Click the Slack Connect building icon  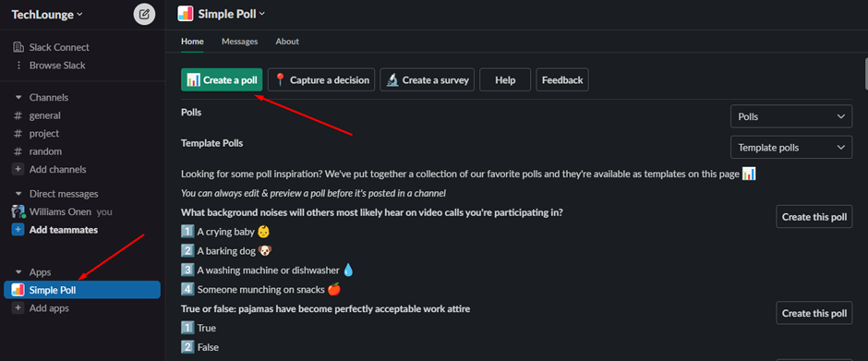click(x=18, y=47)
